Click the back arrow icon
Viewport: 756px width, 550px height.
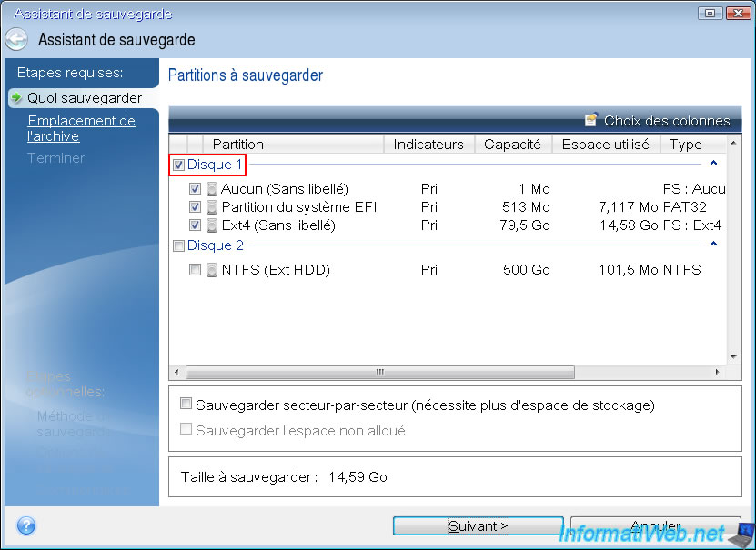click(x=16, y=40)
